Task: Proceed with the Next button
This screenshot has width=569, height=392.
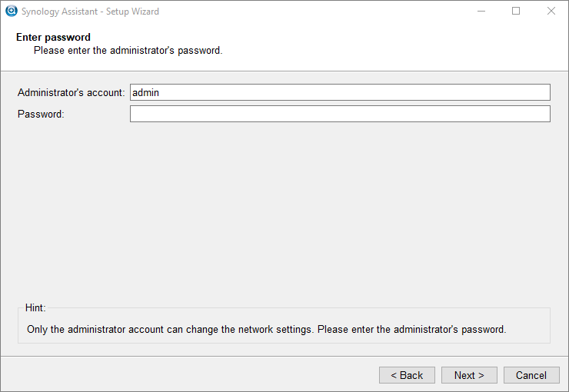Action: click(469, 375)
